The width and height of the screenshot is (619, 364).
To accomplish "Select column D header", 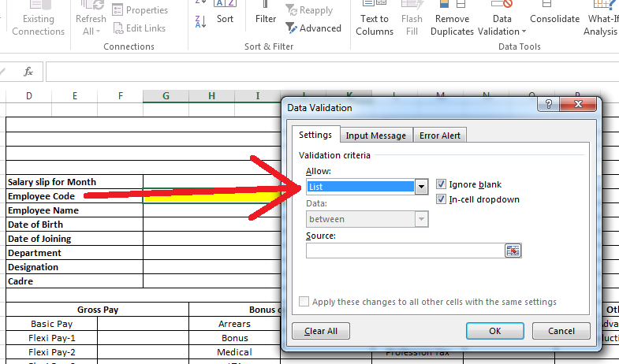I will (29, 96).
